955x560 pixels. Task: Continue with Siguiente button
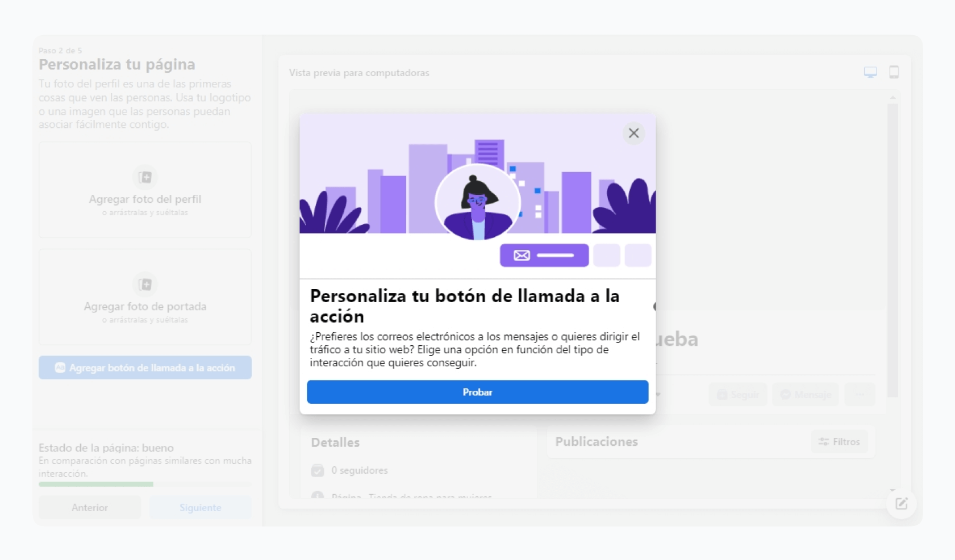pos(201,507)
